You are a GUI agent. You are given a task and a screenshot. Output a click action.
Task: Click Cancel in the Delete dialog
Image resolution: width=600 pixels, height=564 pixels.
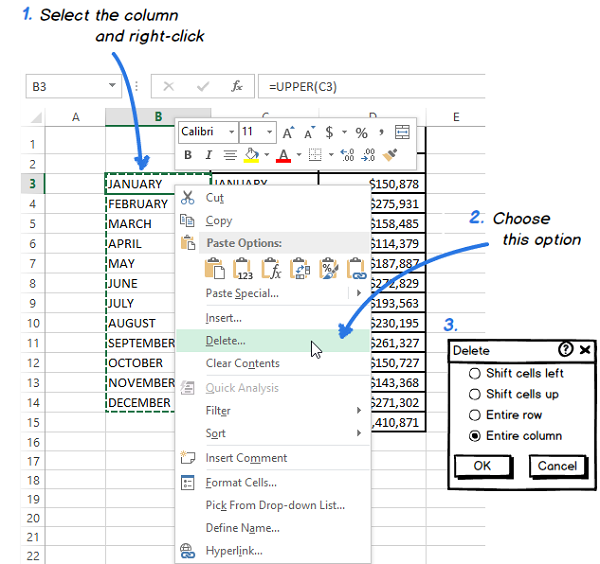coord(558,466)
